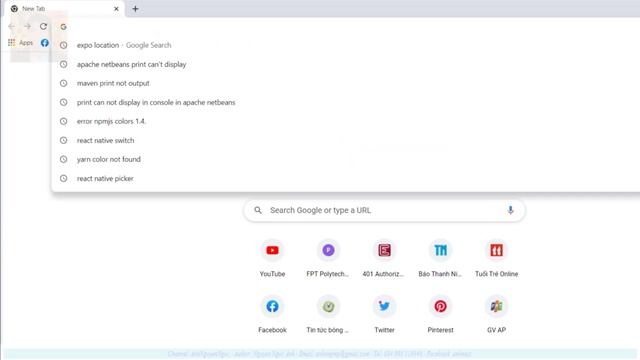Close the New Tab tab
Viewport: 640px width, 360px height.
coord(116,9)
